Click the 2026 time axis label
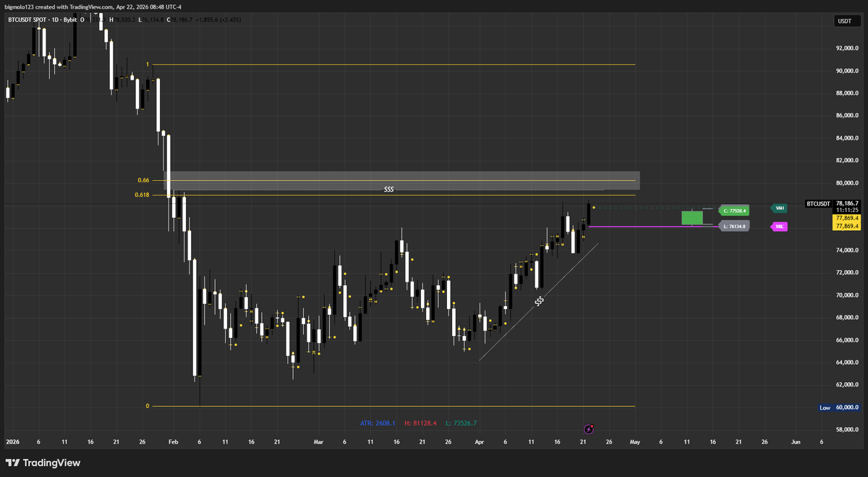 12,441
